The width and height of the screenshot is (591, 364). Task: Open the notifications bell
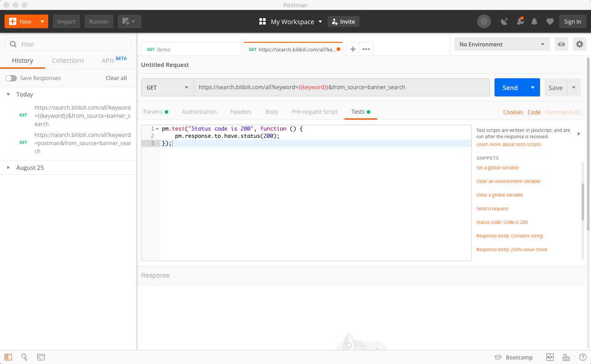535,21
